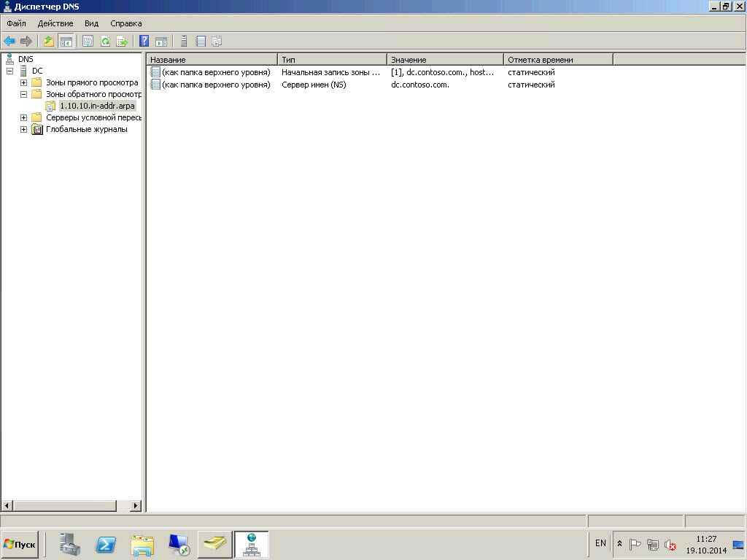Expand the 'Зоны прямого просмотра' node
This screenshot has height=560, width=747.
pos(23,82)
